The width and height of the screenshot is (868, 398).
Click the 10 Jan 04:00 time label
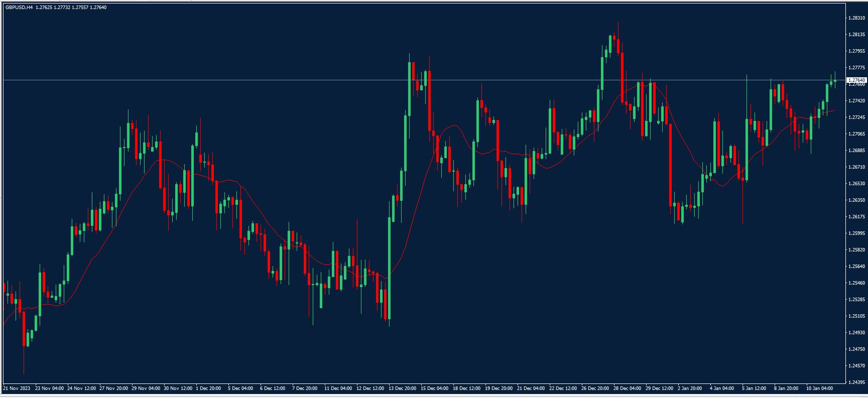pos(819,388)
